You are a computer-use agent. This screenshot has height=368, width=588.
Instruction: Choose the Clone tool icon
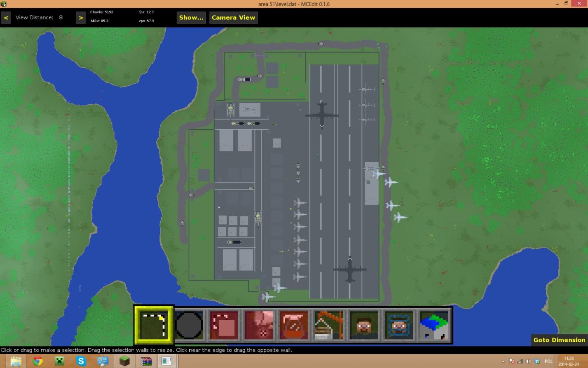click(x=224, y=325)
